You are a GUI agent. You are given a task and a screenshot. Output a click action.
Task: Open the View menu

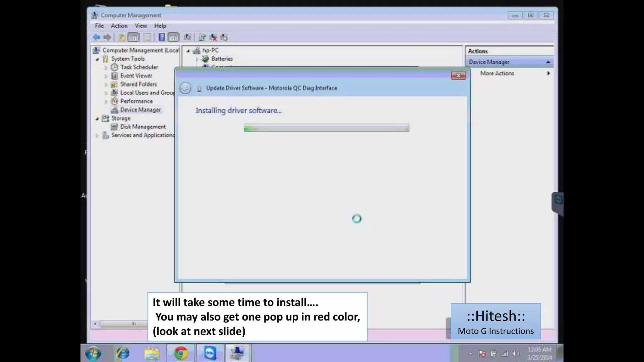141,26
